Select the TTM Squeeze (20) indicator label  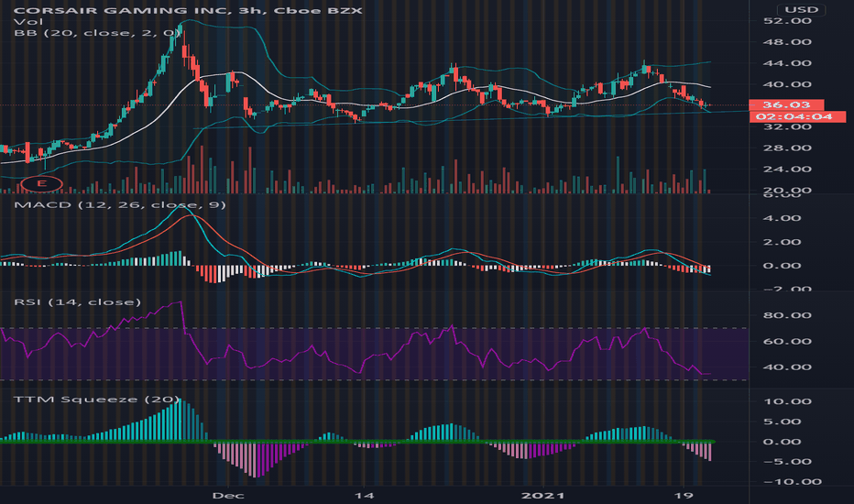coord(96,400)
